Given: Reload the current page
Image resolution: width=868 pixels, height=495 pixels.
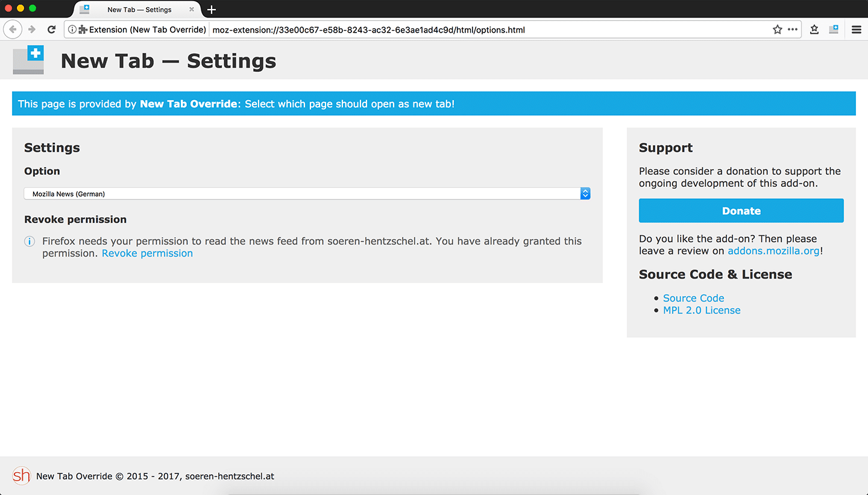Looking at the screenshot, I should coord(52,30).
